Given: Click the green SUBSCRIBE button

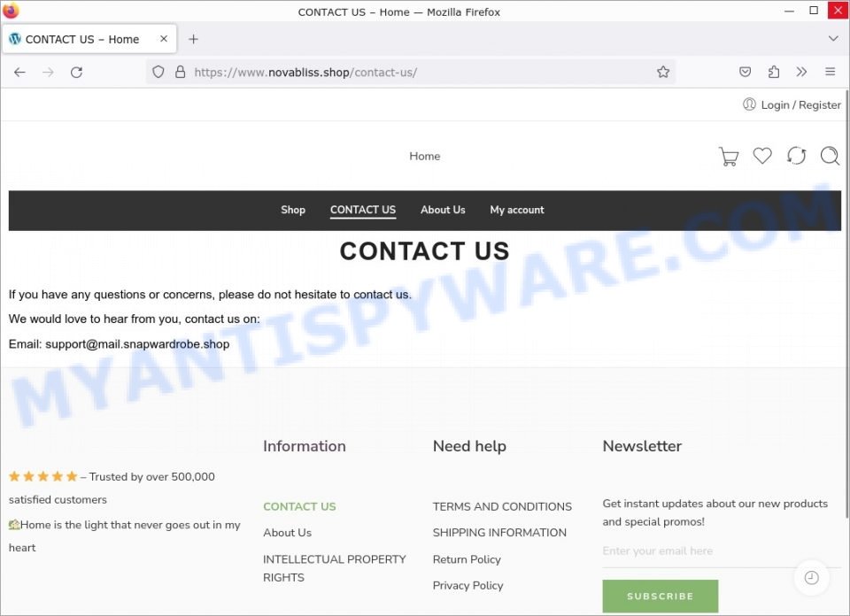Looking at the screenshot, I should point(660,596).
